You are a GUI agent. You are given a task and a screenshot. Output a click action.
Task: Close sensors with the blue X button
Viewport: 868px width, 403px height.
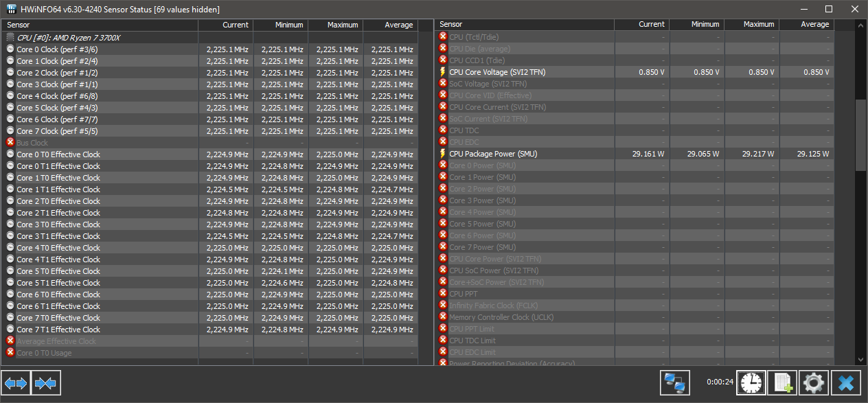(845, 383)
